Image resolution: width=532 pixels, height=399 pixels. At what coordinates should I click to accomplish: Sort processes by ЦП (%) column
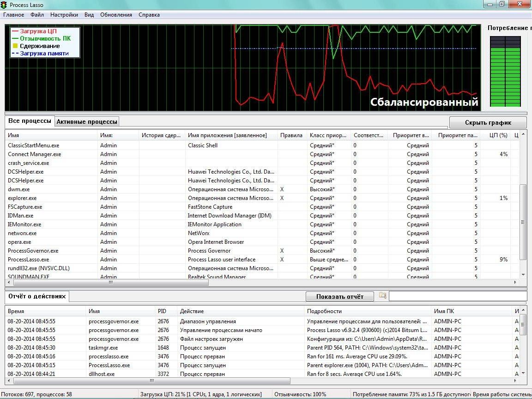tap(496, 135)
